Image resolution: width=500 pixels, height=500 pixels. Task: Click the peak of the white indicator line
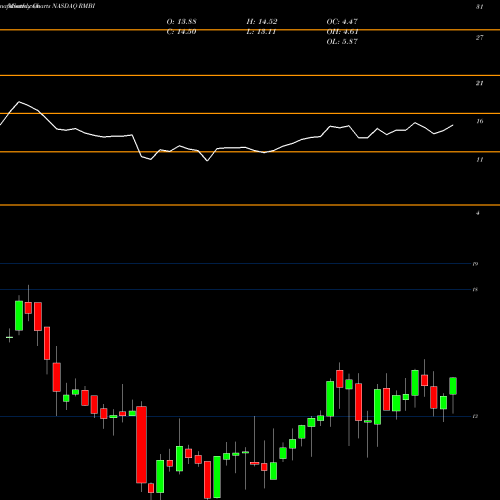19,101
